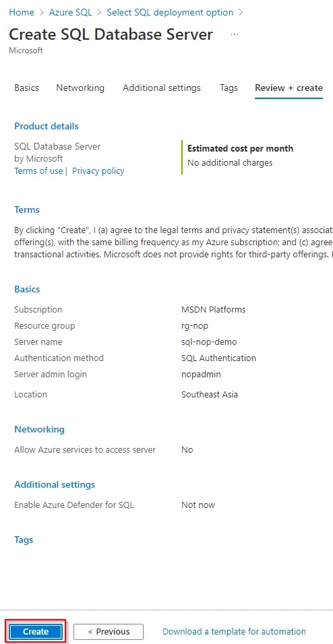Click the Create button
Image resolution: width=333 pixels, height=644 pixels.
[x=36, y=632]
